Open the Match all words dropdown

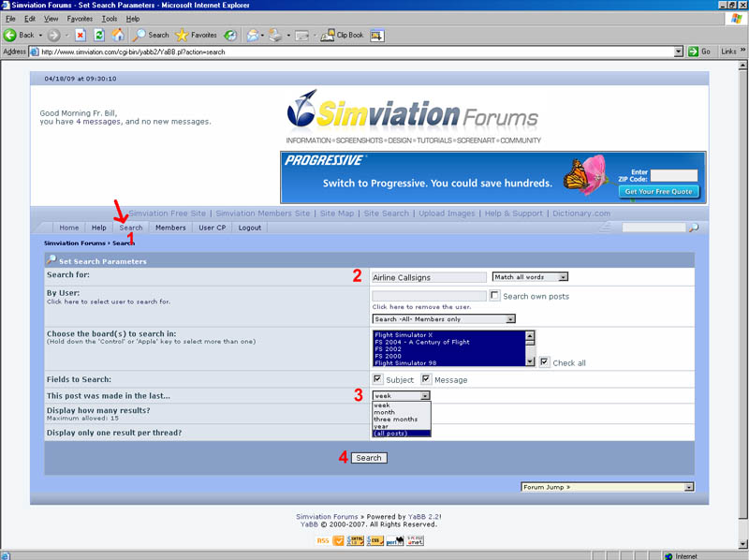click(x=531, y=277)
